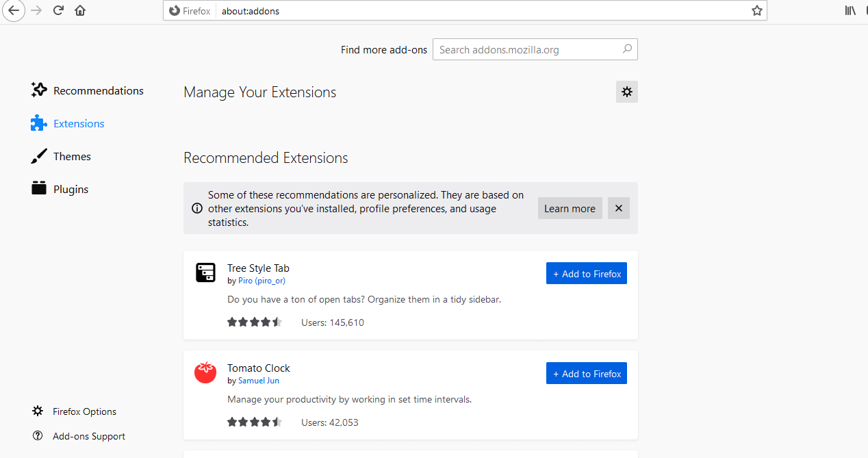Viewport: 868px width, 458px height.
Task: Click the Tomato Clock tomato icon
Action: 205,372
